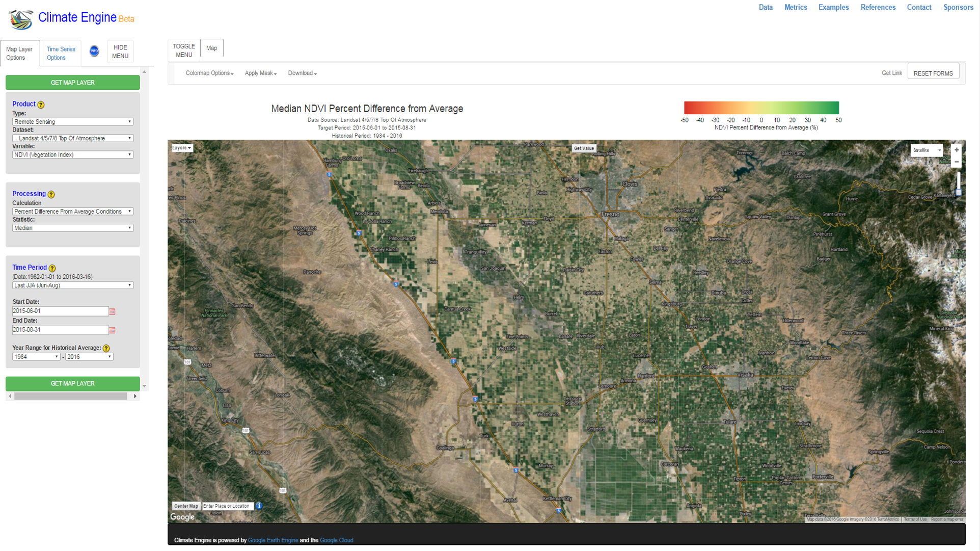Click Report a map error link
The height and width of the screenshot is (551, 980).
click(x=947, y=519)
